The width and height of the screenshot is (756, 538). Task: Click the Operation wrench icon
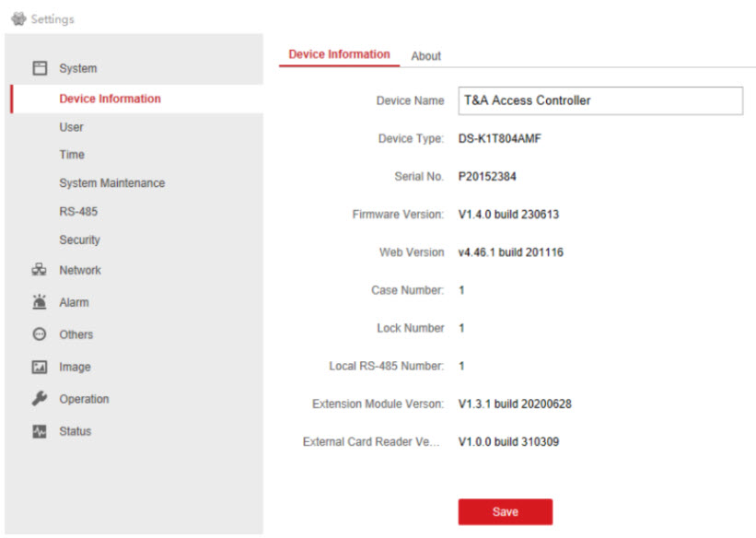(40, 399)
